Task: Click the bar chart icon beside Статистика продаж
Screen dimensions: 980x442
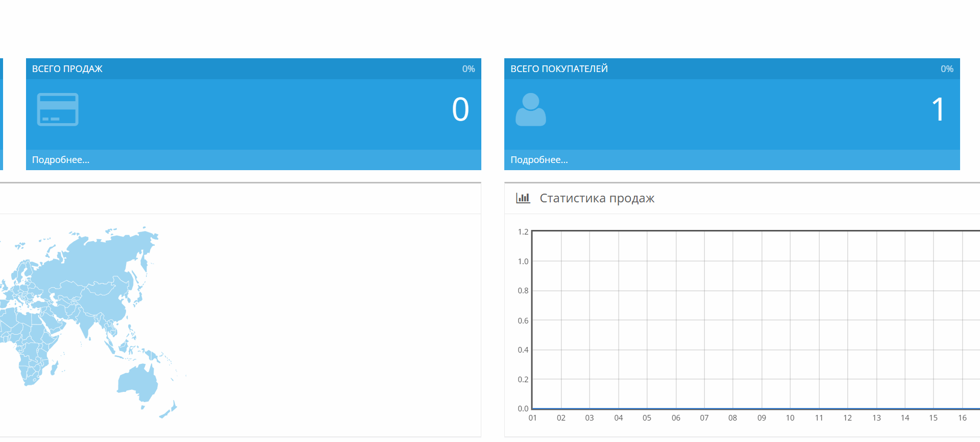Action: (x=523, y=198)
